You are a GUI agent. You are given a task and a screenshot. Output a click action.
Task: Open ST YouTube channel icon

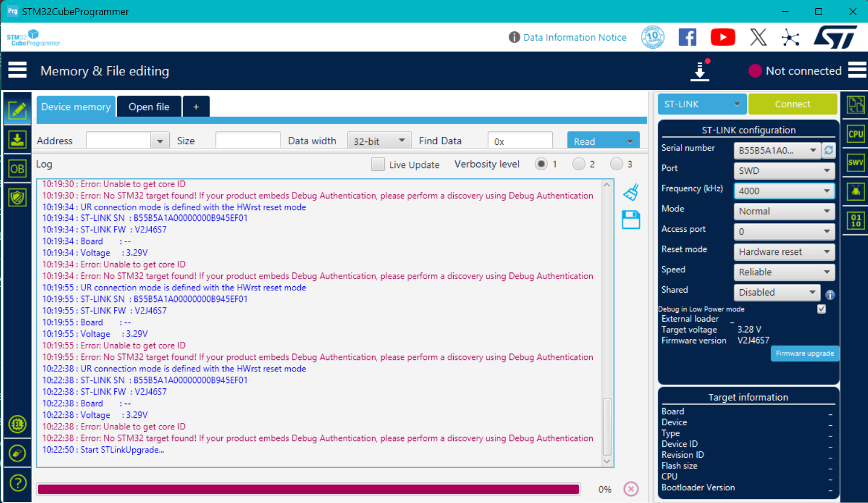(x=723, y=37)
